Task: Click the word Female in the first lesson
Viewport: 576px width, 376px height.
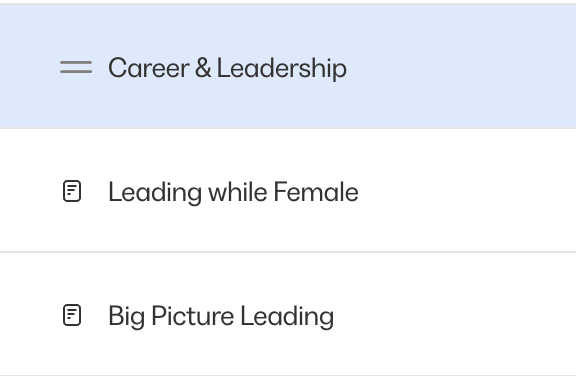Action: (x=316, y=192)
